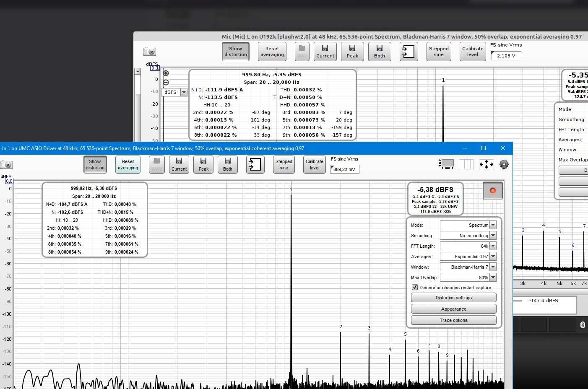Zoom out vertical axis with minus icon
Viewport: 588px width, 389px height.
166,83
